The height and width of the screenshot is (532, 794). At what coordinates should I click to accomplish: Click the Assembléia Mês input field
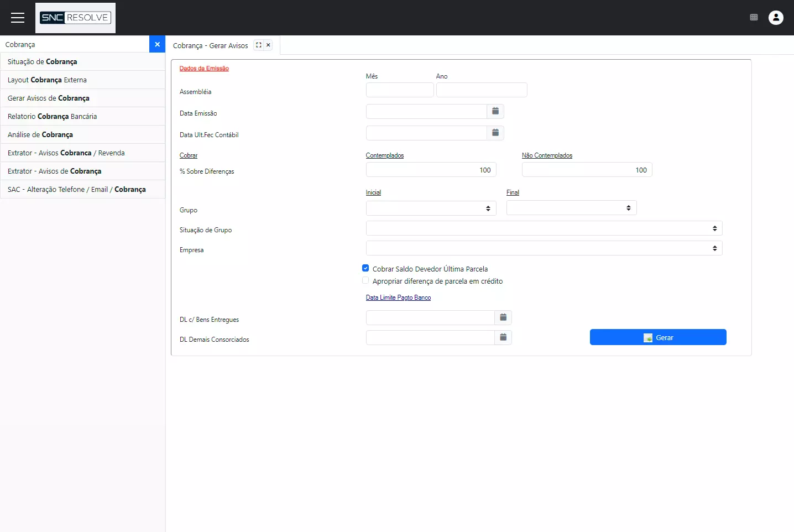(399, 90)
